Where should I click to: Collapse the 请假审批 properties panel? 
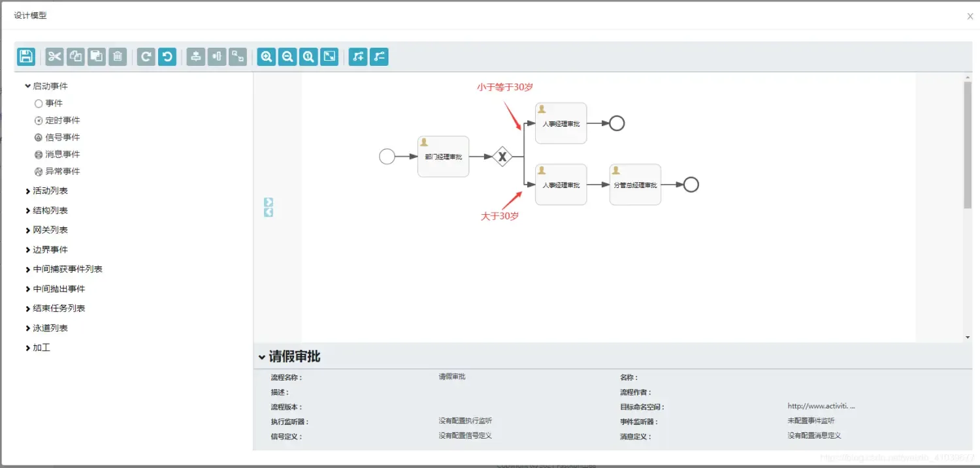click(x=292, y=356)
